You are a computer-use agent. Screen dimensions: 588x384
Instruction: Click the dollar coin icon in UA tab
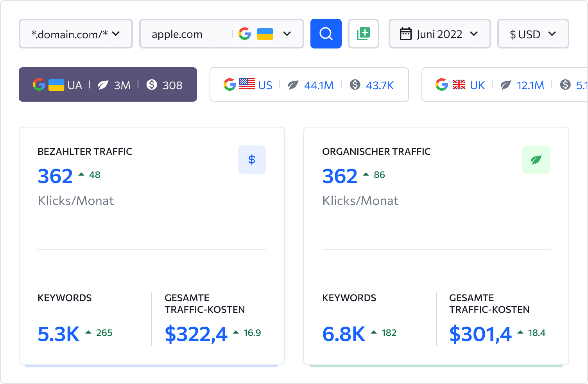pos(152,84)
